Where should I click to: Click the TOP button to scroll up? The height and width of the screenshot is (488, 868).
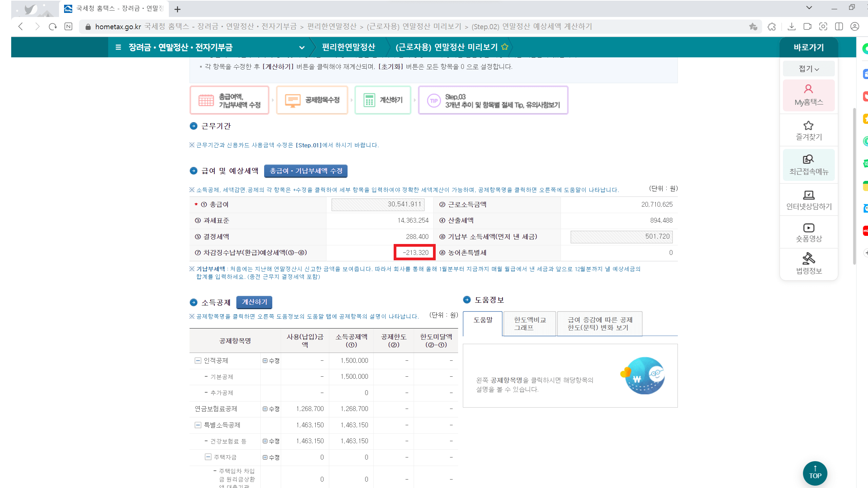815,473
